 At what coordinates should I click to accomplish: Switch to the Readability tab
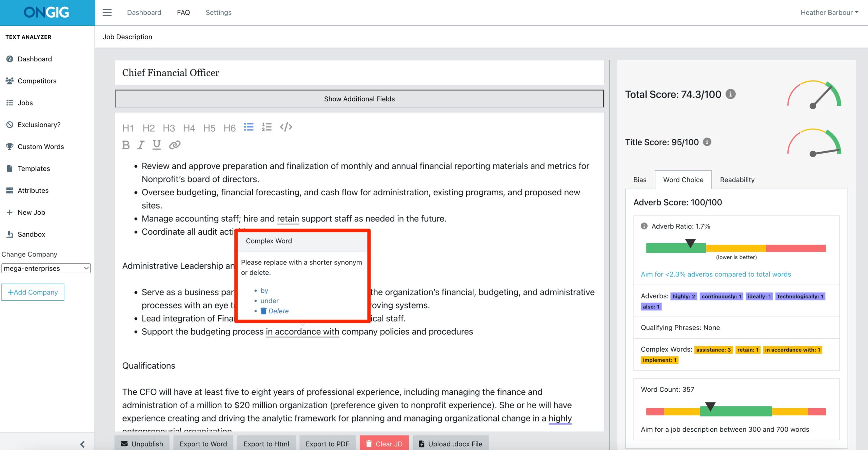click(737, 179)
